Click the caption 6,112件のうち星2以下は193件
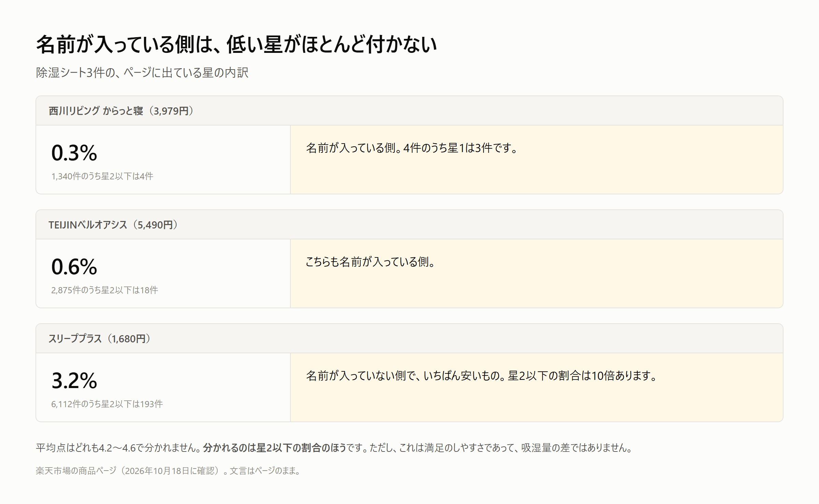Screen dimensions: 819x504 pyautogui.click(x=107, y=404)
